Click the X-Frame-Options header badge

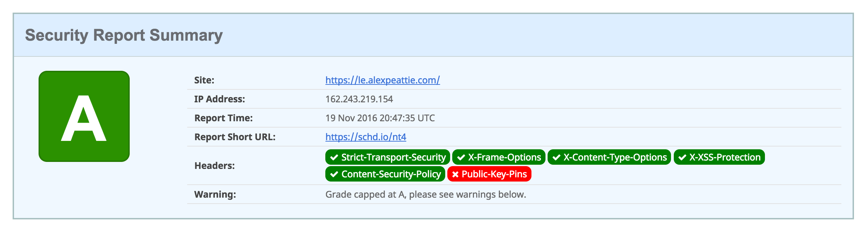pos(500,157)
